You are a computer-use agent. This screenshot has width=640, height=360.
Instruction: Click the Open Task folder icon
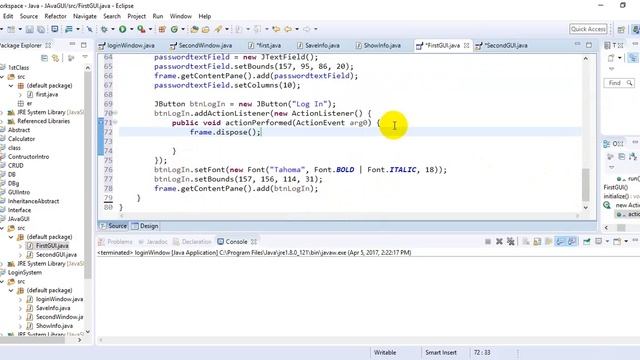tap(206, 29)
